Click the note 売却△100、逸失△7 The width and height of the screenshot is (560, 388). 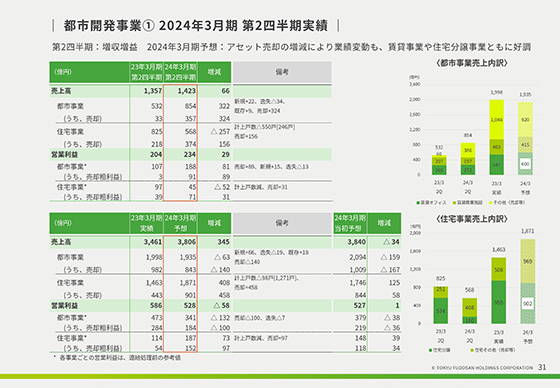tap(260, 318)
